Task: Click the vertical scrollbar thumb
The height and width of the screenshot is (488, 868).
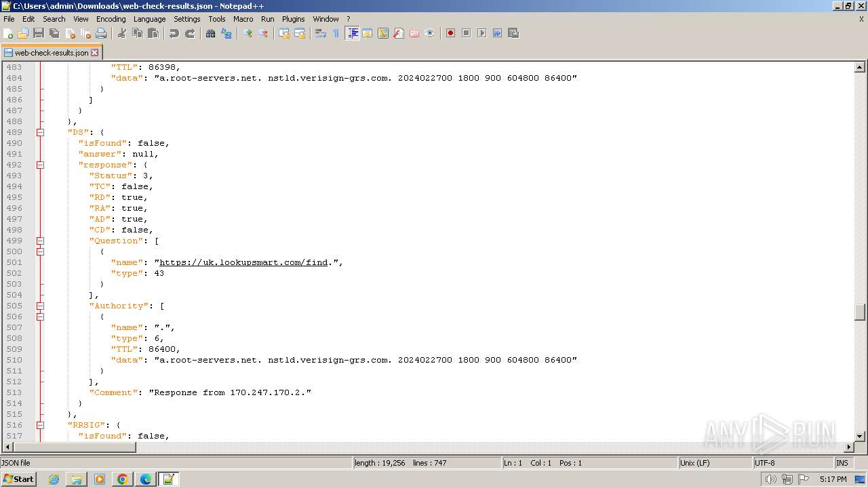Action: coord(860,312)
